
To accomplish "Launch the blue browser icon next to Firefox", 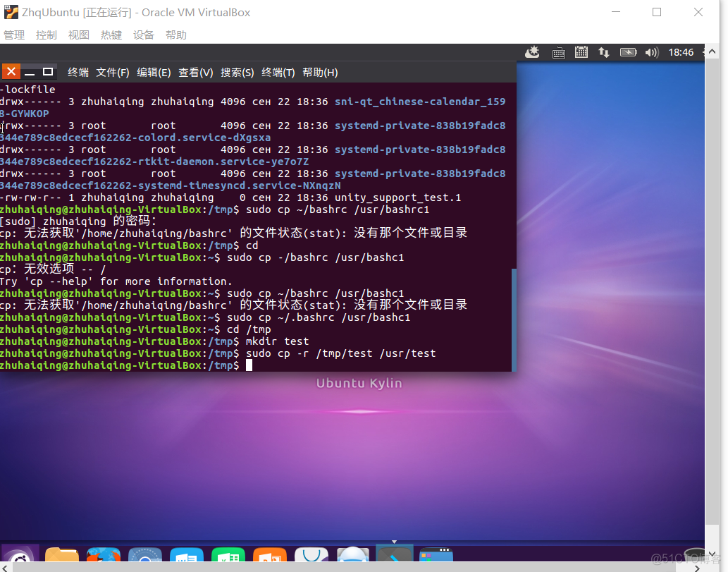I will [x=145, y=555].
